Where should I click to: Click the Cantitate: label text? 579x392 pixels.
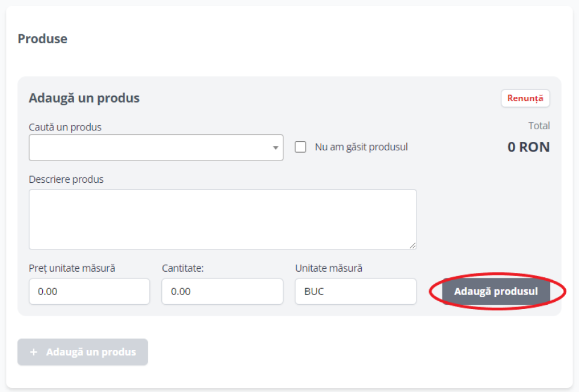point(183,268)
